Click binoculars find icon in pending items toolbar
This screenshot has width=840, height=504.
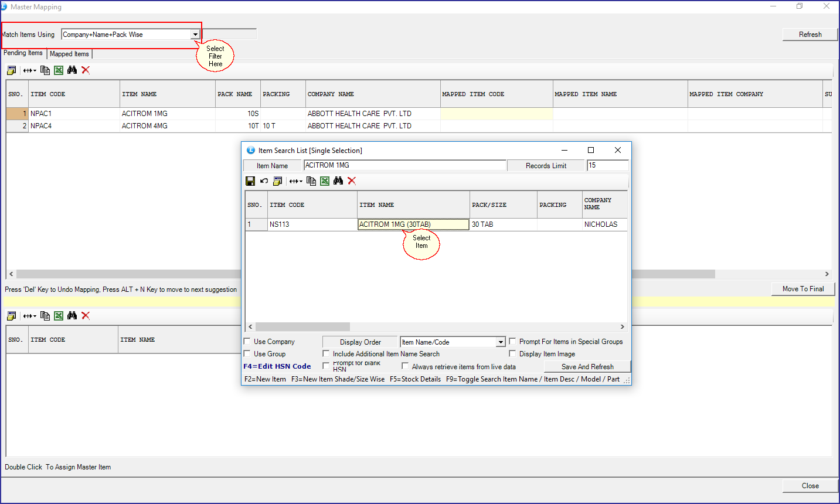(72, 70)
